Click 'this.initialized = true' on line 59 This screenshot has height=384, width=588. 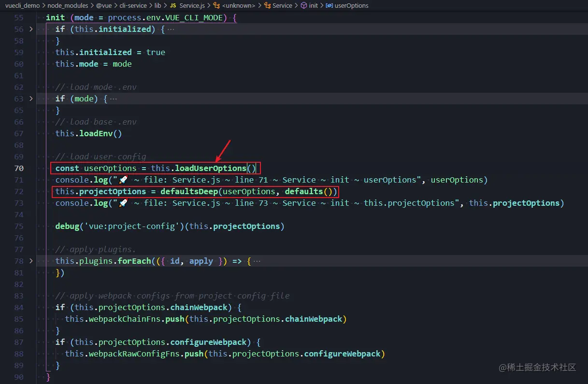[x=110, y=52]
